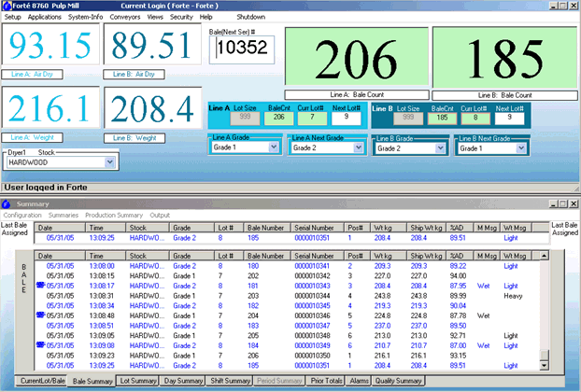Click bale list scrollbar up arrow

(544, 256)
